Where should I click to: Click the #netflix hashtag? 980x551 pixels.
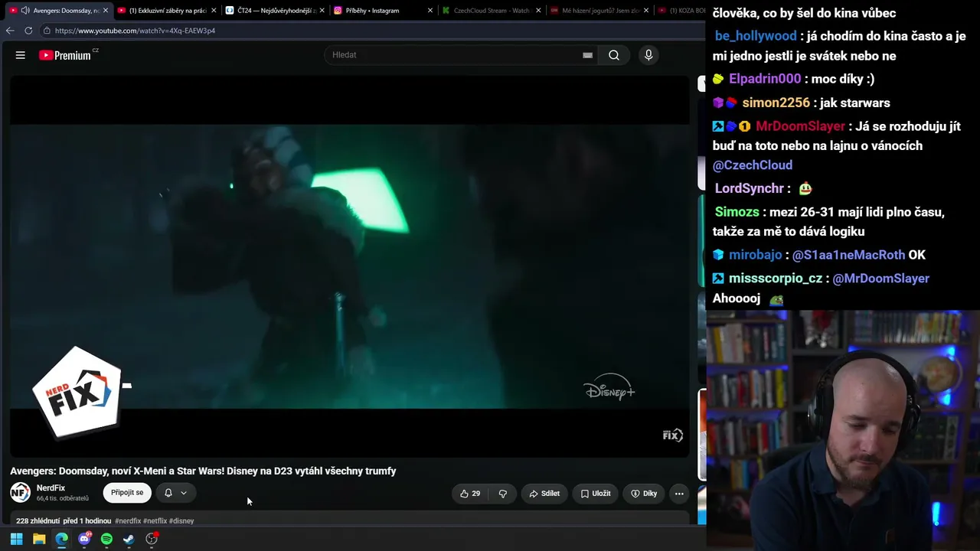click(x=155, y=521)
